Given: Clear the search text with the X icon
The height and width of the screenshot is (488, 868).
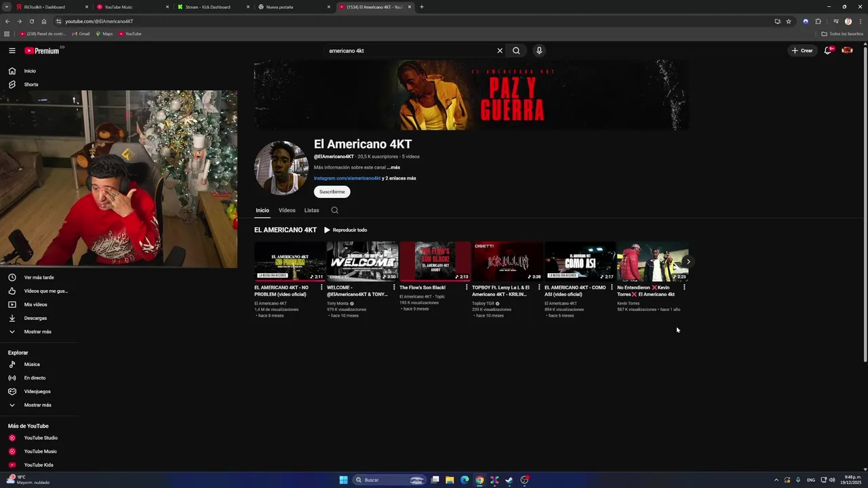Looking at the screenshot, I should pyautogui.click(x=500, y=51).
